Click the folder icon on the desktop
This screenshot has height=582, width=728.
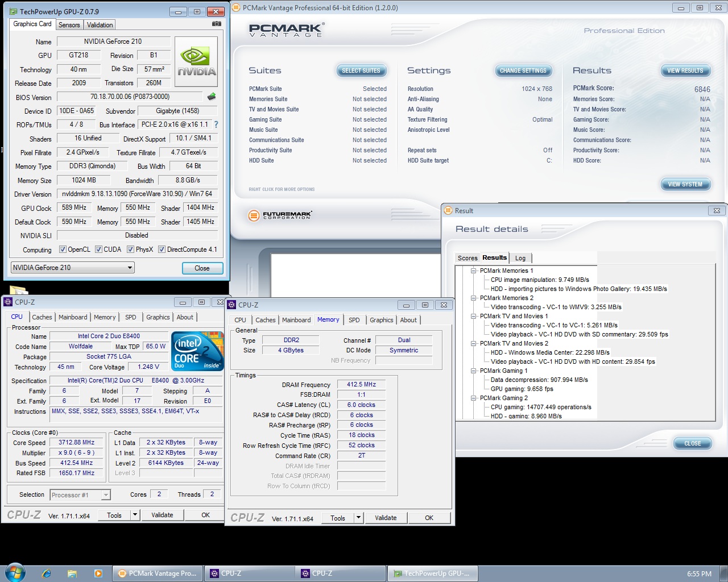pyautogui.click(x=18, y=290)
